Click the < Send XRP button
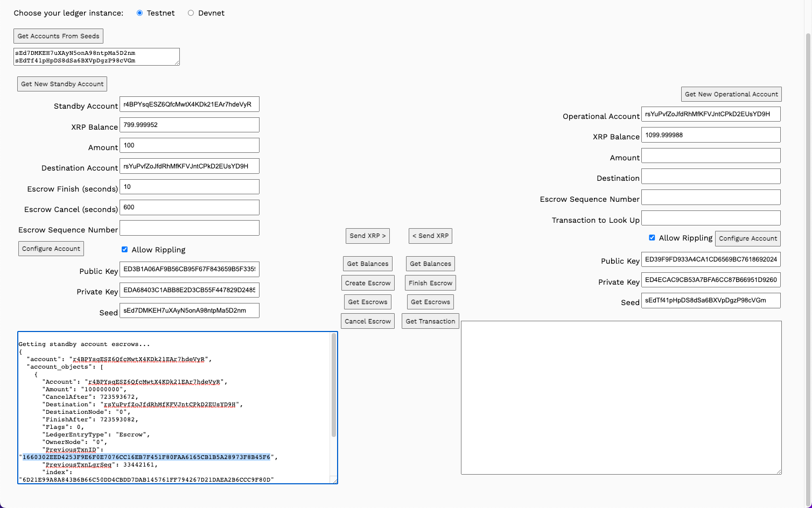Screen dimensions: 812x508 pyautogui.click(x=430, y=236)
